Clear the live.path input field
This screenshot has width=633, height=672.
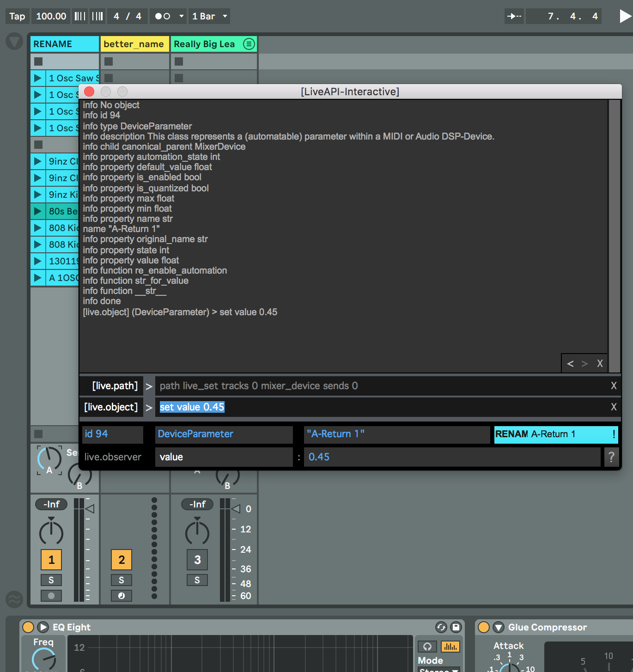tap(614, 386)
